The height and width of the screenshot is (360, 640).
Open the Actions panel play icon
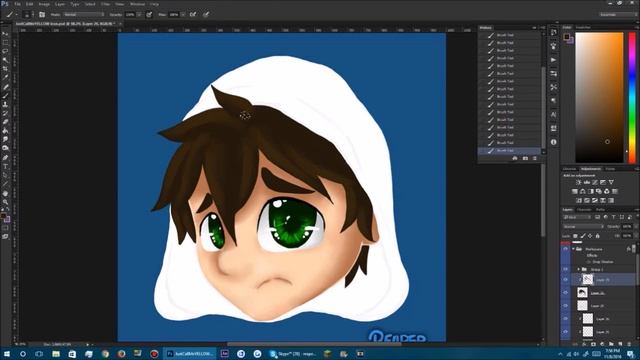(x=553, y=60)
